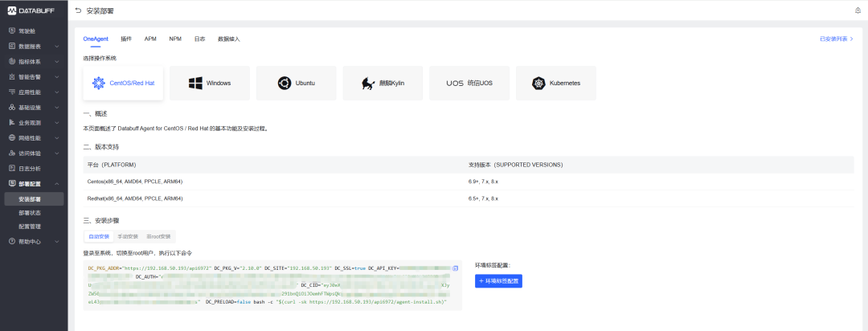Click the 访问体验 sidebar icon
This screenshot has width=868, height=331.
click(x=12, y=153)
